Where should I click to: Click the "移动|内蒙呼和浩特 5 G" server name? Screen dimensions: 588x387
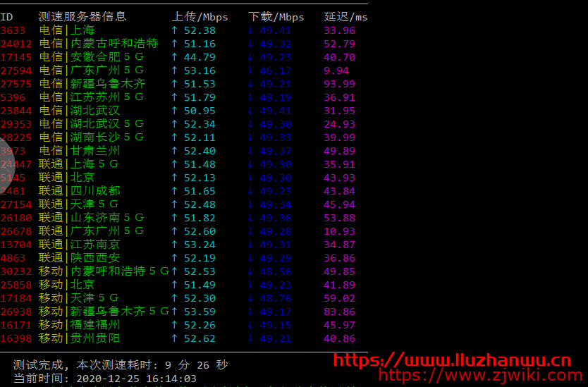(x=104, y=271)
